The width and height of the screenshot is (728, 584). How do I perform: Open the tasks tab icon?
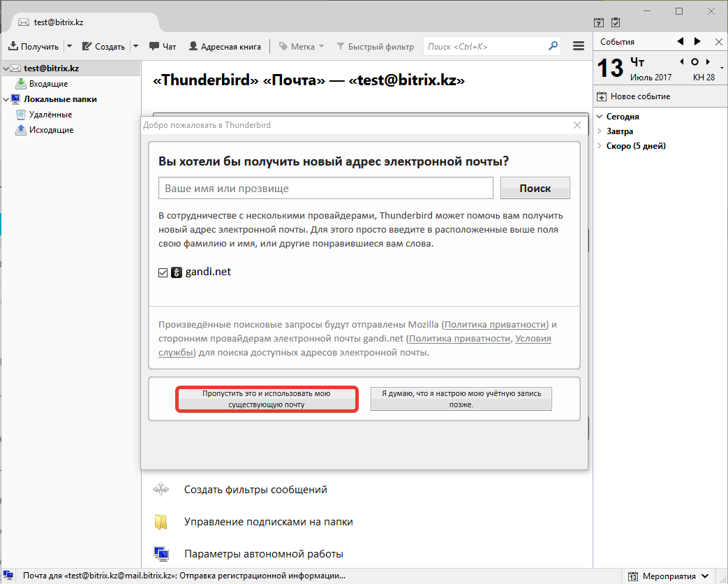tap(616, 22)
